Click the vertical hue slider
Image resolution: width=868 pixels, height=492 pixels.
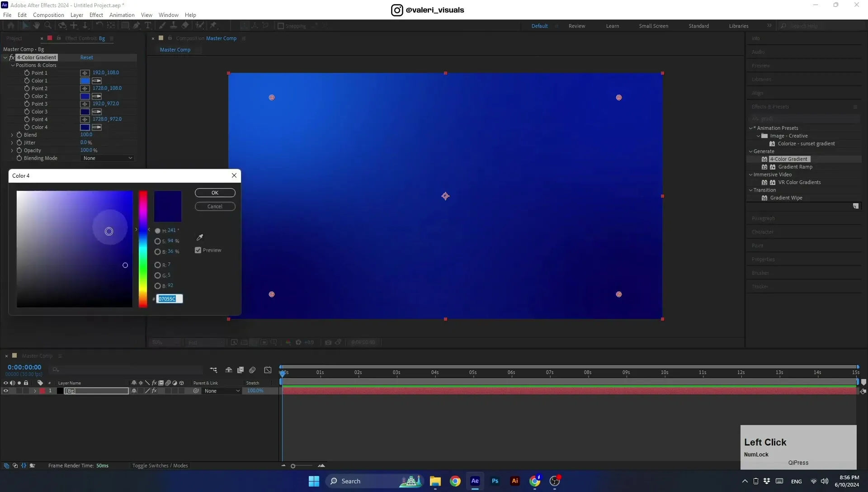click(x=143, y=249)
